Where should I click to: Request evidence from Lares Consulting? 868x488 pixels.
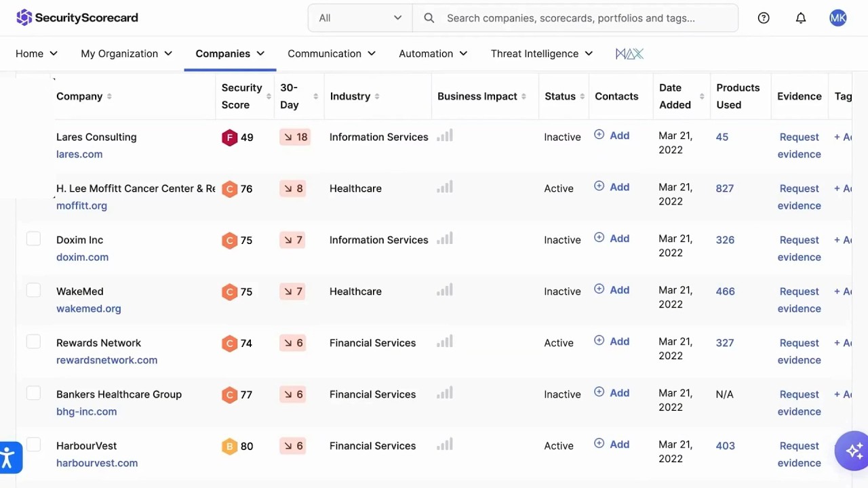pos(799,145)
